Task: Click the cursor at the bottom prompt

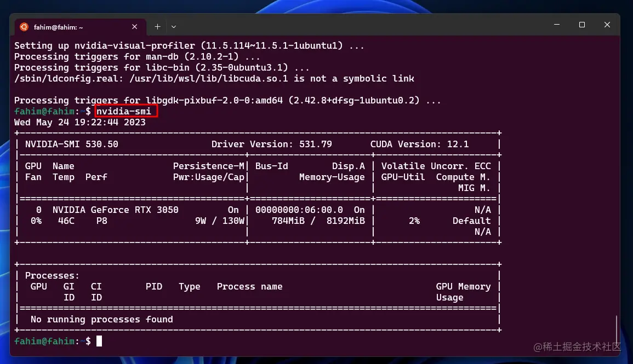Action: click(x=99, y=341)
